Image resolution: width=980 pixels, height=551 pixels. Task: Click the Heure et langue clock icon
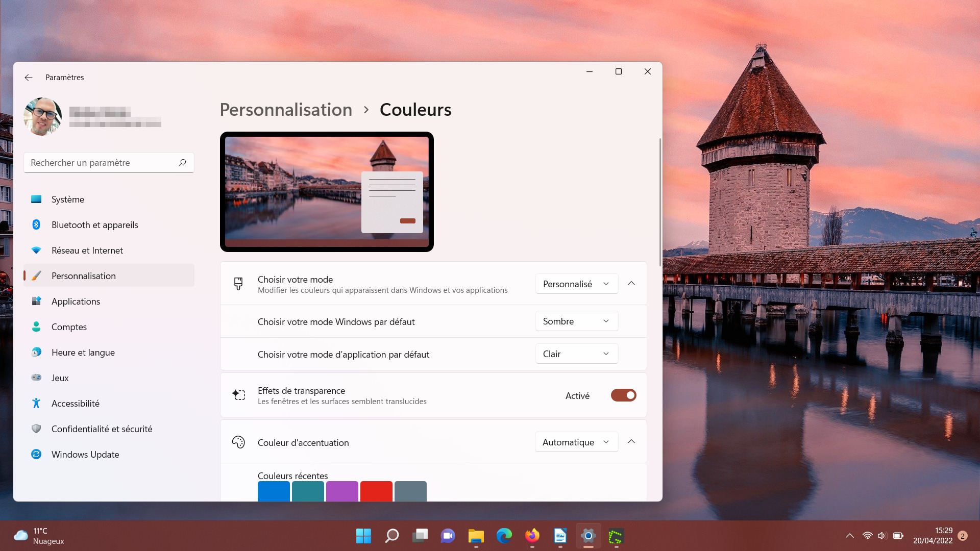(x=36, y=352)
